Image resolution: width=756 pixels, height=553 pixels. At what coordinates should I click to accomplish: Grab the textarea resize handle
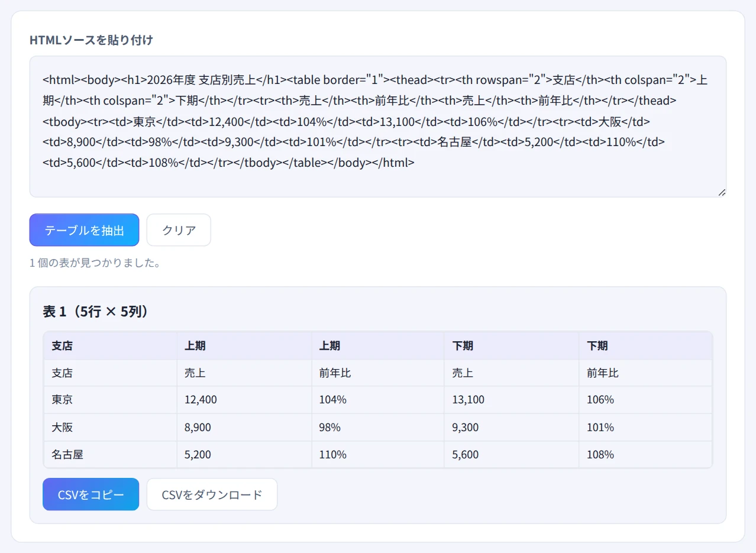coord(722,192)
